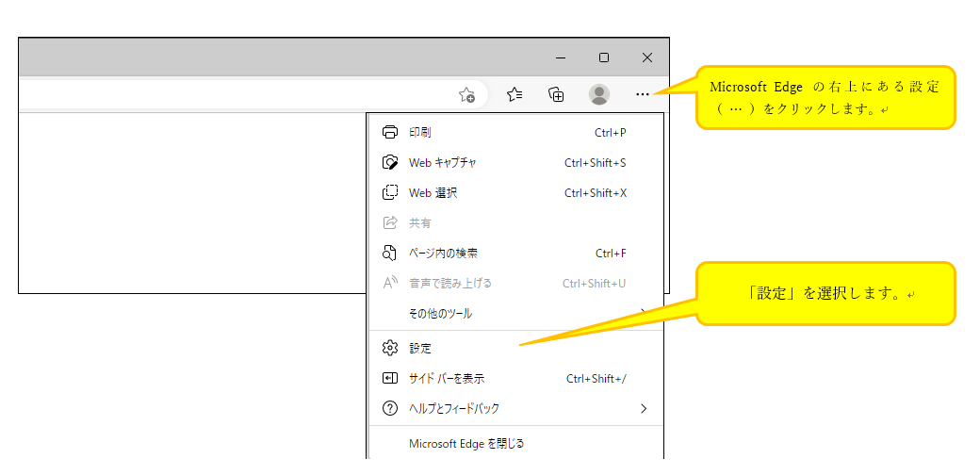This screenshot has width=980, height=475.
Task: Select 印刷 from the menu
Action: point(515,133)
